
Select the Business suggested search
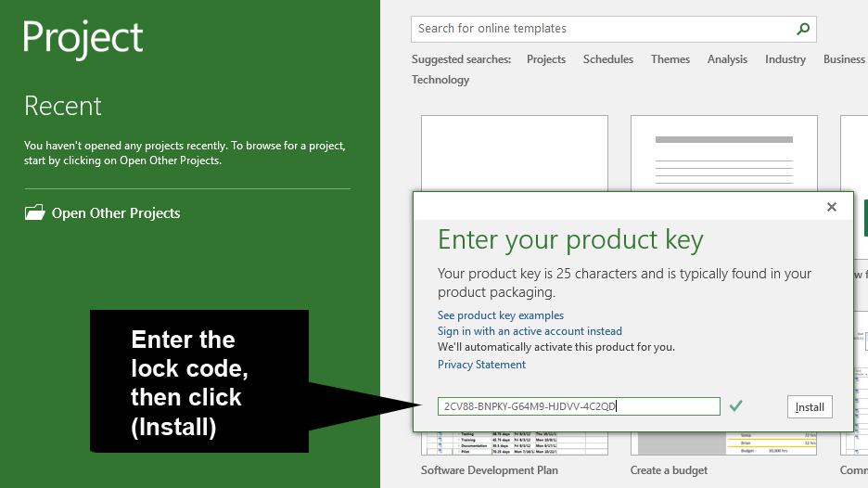click(x=844, y=59)
